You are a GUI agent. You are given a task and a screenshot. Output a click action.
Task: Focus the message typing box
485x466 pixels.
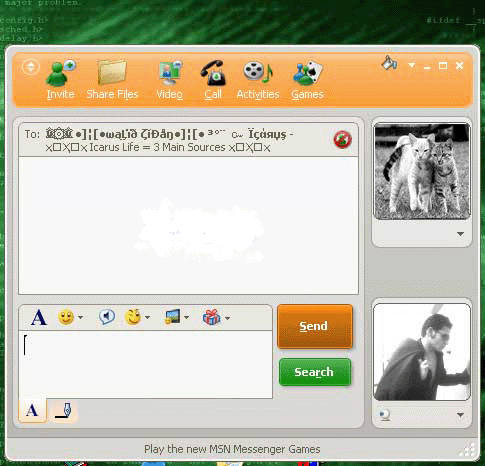tap(145, 365)
